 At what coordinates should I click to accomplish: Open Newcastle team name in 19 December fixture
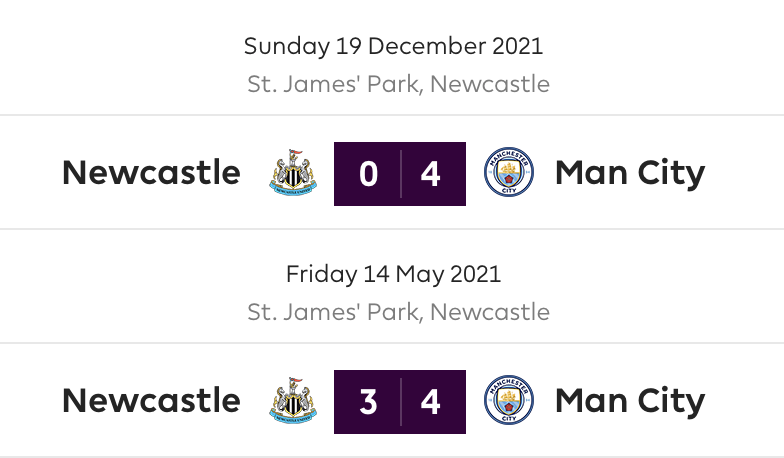(x=152, y=172)
